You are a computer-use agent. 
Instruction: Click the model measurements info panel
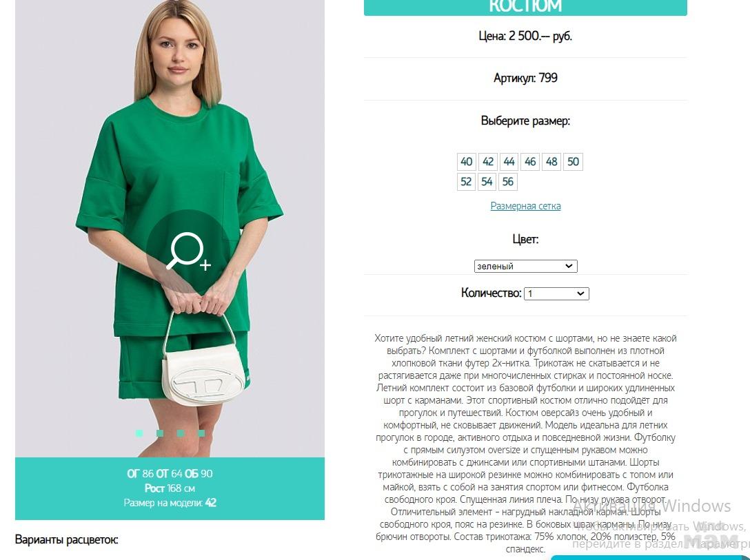click(170, 488)
